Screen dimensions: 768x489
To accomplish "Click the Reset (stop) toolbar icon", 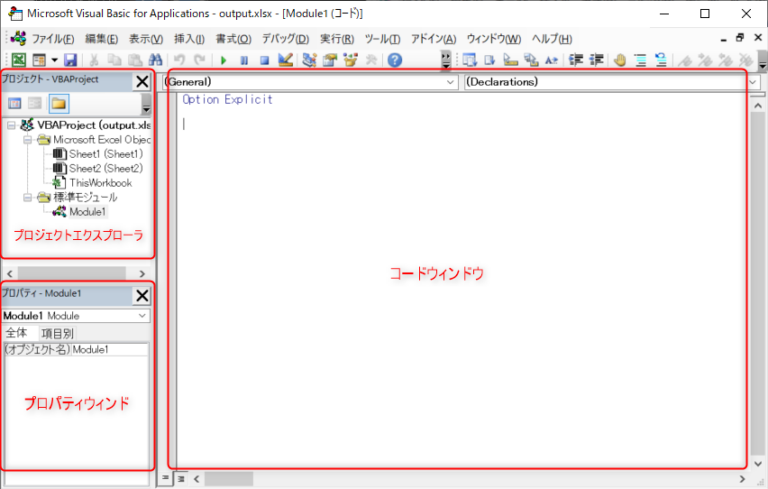I will (264, 60).
